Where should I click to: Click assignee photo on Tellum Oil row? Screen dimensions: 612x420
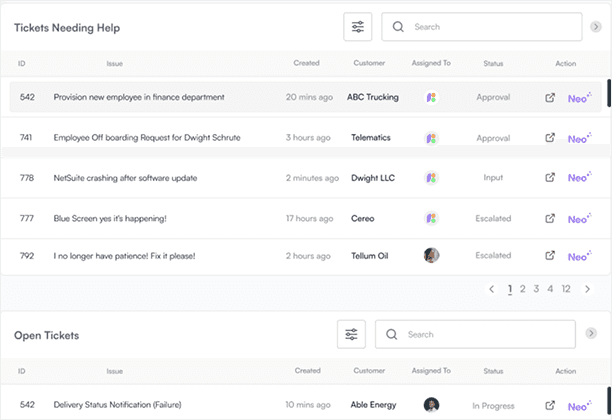click(431, 255)
